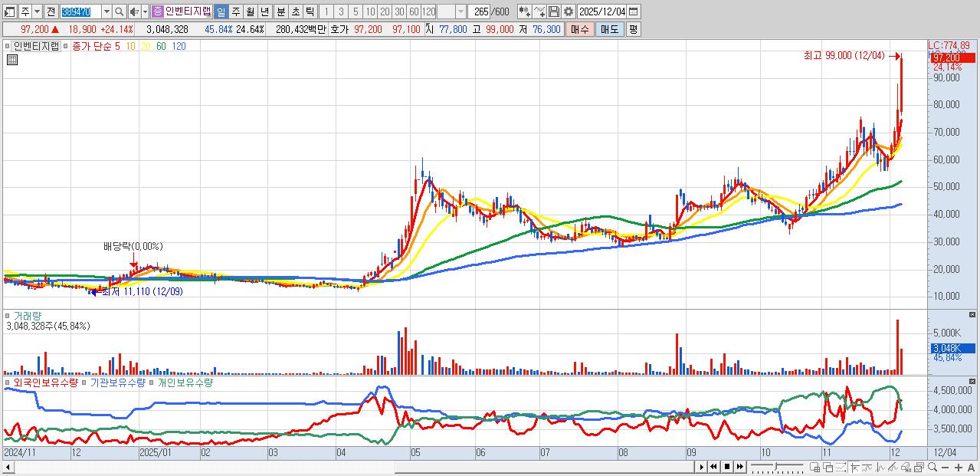Viewport: 980px width, 476px height.
Task: Click the chart layout grid icon
Action: point(814,467)
